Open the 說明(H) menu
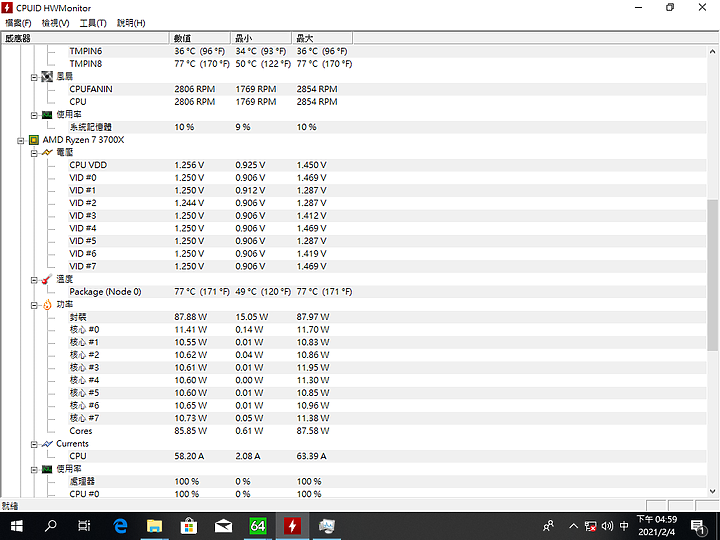 coord(131,23)
